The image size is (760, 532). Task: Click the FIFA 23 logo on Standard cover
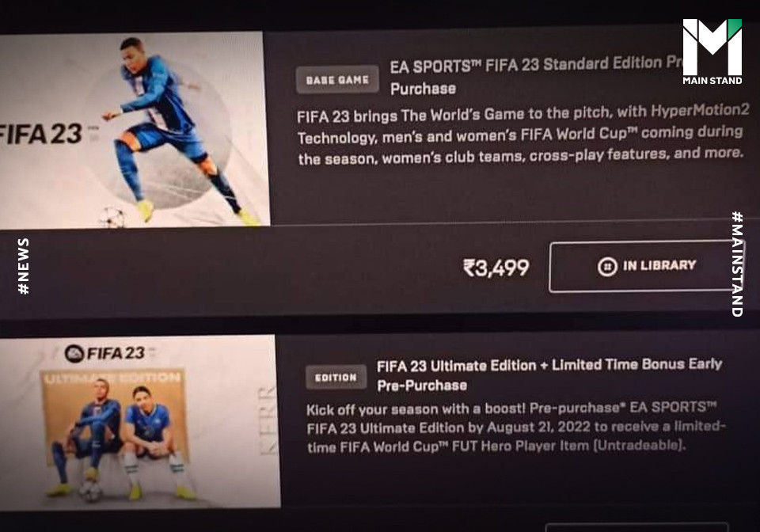40,133
